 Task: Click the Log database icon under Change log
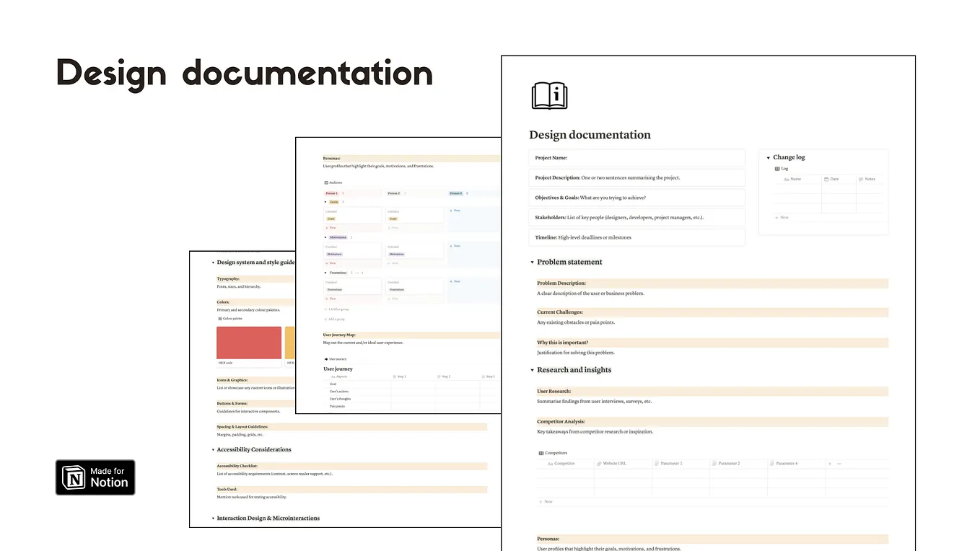[777, 168]
